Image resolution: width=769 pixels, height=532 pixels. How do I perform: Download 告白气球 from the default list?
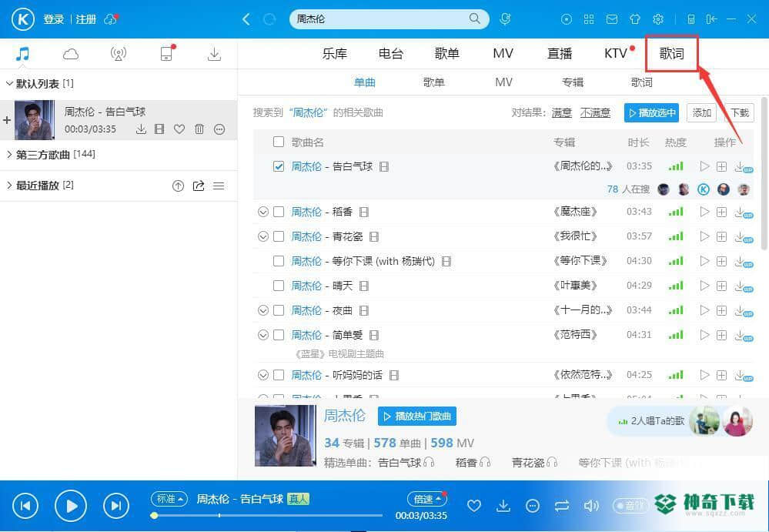141,129
